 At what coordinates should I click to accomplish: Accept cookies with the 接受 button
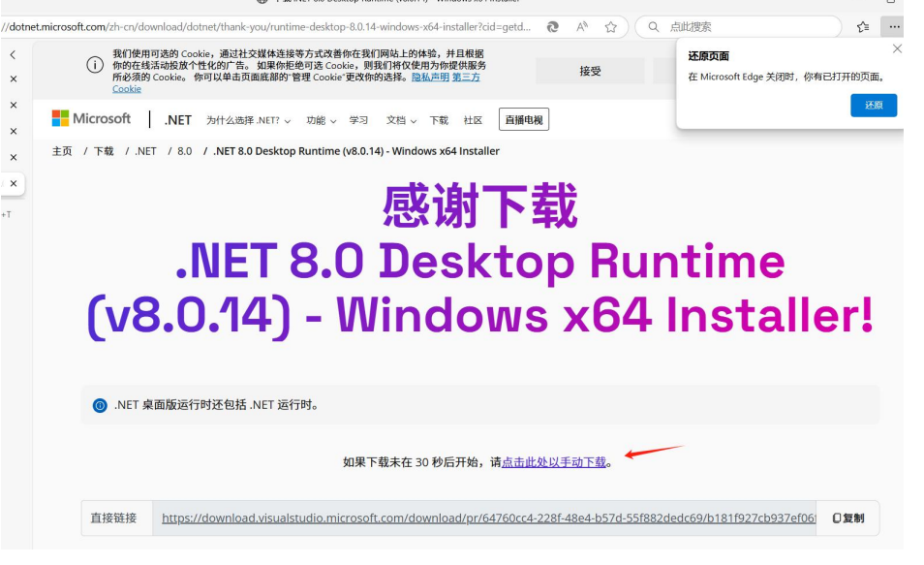(590, 71)
